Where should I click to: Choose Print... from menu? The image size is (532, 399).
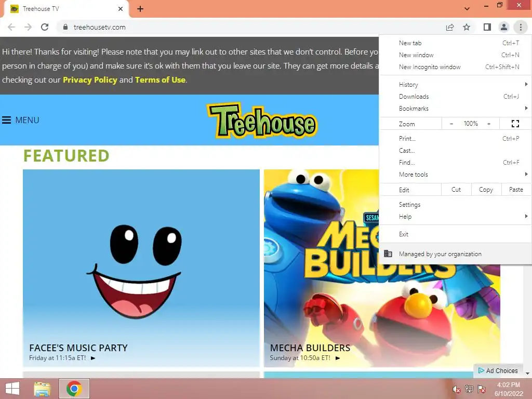[455, 138]
